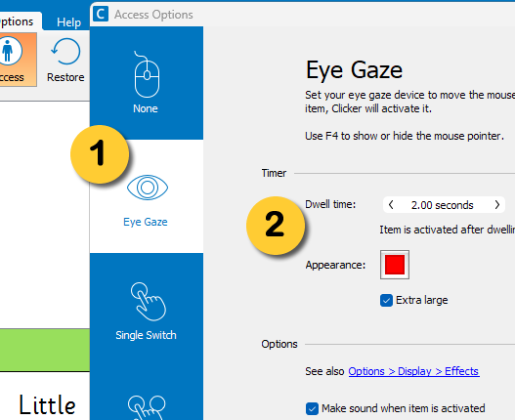The image size is (515, 420).
Task: Click the word Little in the document
Action: click(47, 405)
